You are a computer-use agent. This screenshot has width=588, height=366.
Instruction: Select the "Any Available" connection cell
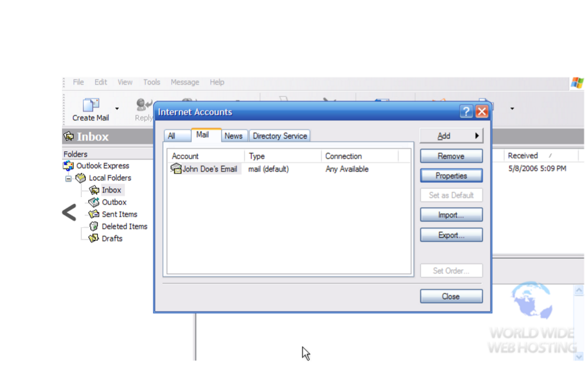tap(347, 169)
